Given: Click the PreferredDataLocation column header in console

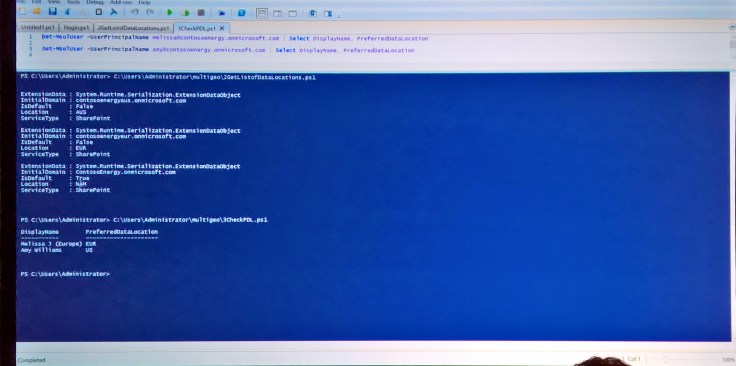Looking at the screenshot, I should (x=122, y=232).
